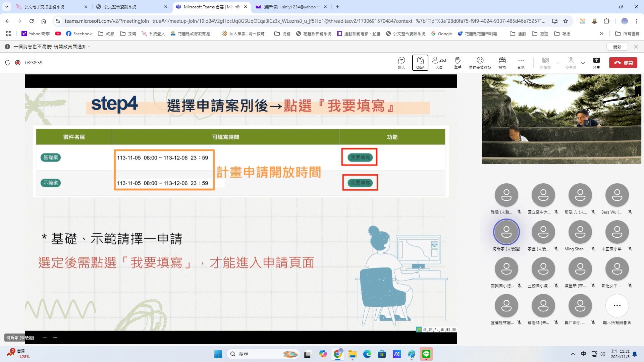Image resolution: width=644 pixels, height=362 pixels.
Task: Unmute the microphone
Action: click(x=571, y=62)
